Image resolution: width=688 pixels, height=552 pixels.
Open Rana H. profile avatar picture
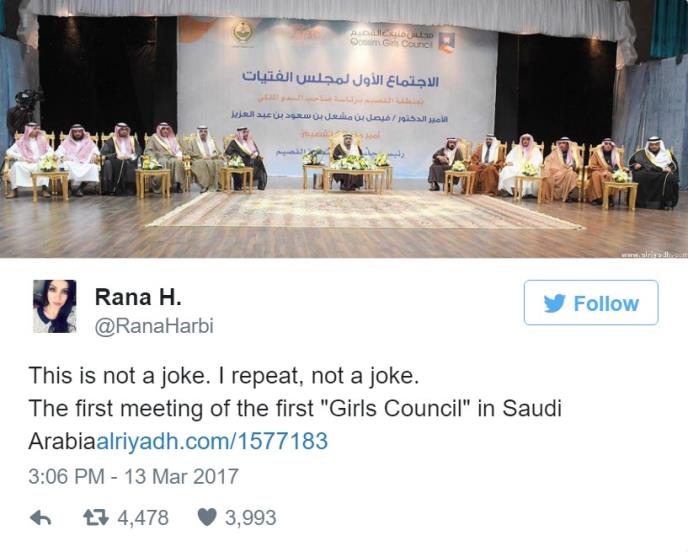click(55, 306)
